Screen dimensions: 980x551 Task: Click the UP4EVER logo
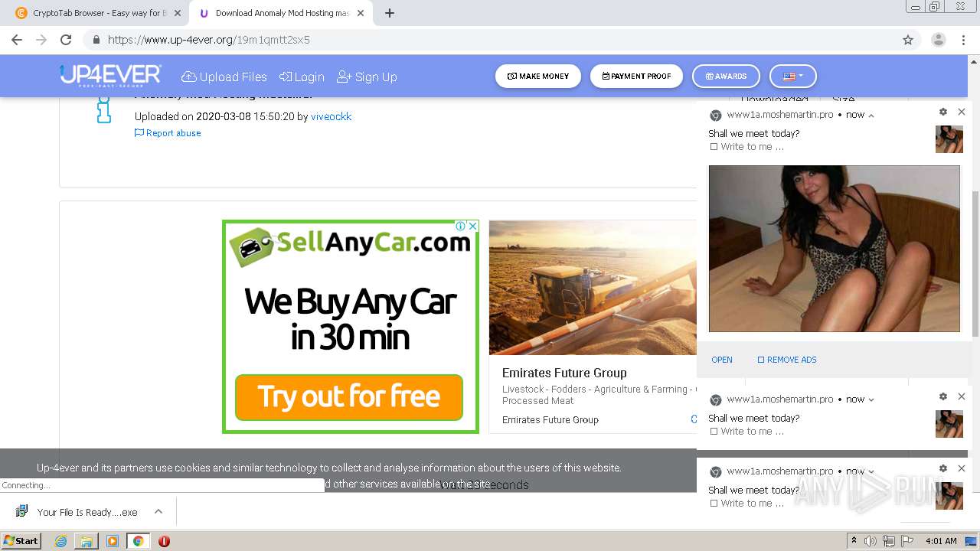111,76
